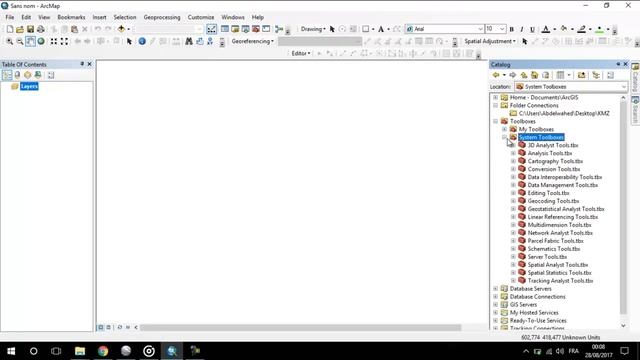Choose the Select Elements arrow tool

[129, 41]
